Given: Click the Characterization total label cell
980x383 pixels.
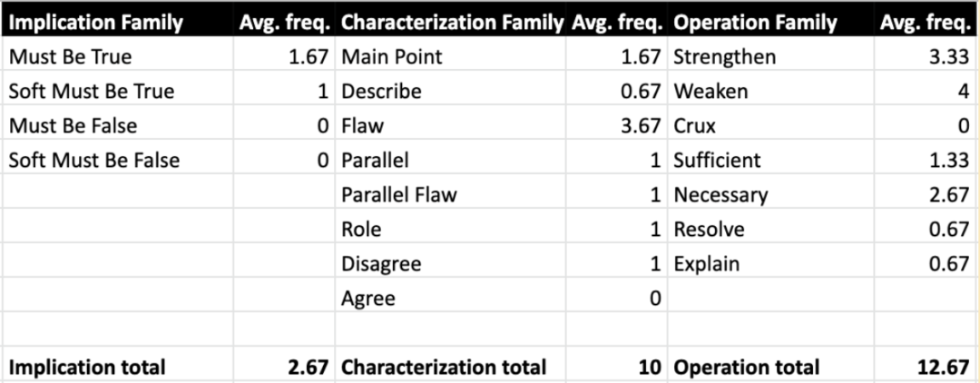Looking at the screenshot, I should tap(444, 368).
